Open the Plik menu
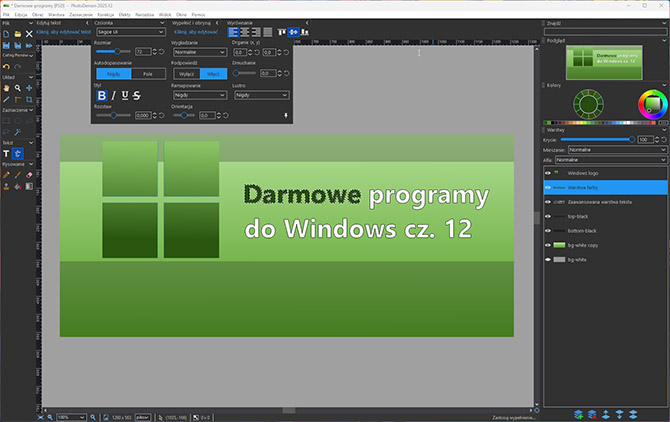The height and width of the screenshot is (422, 670). click(x=6, y=15)
